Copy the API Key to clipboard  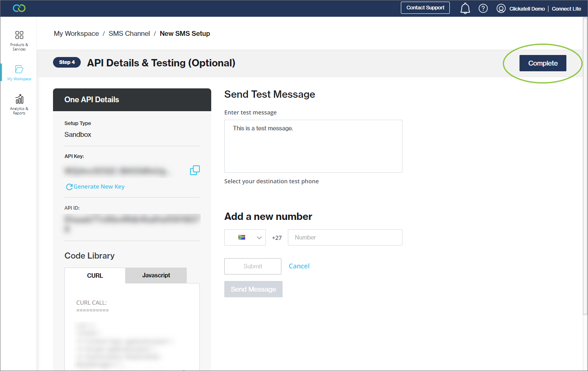coord(195,170)
